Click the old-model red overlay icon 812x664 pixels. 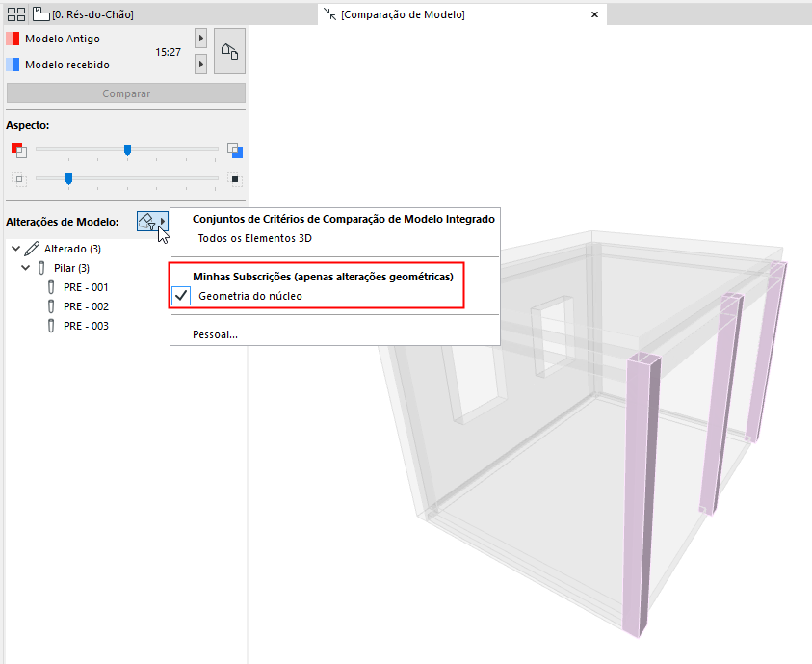click(x=18, y=150)
